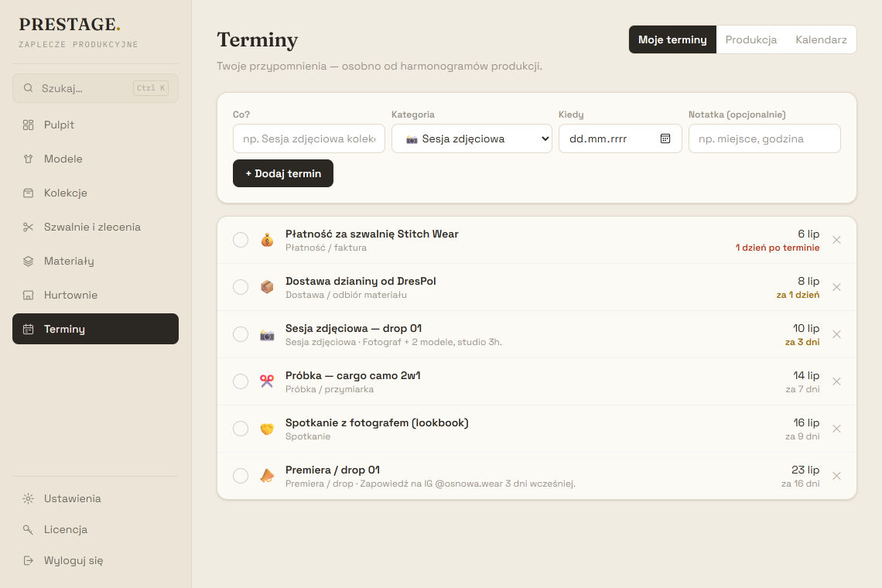This screenshot has height=588, width=882.
Task: Tick the Próbka — cargo camo 2w1 circle
Action: [241, 381]
